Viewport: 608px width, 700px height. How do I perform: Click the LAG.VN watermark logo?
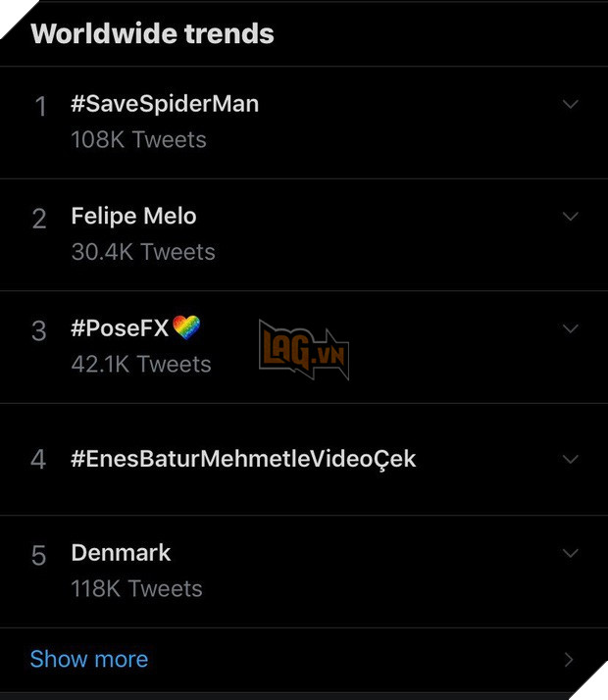click(x=304, y=350)
